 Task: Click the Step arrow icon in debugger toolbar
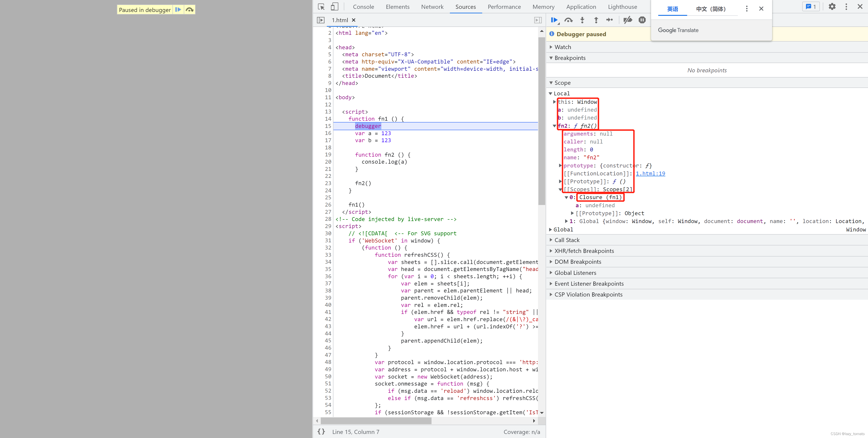[609, 20]
